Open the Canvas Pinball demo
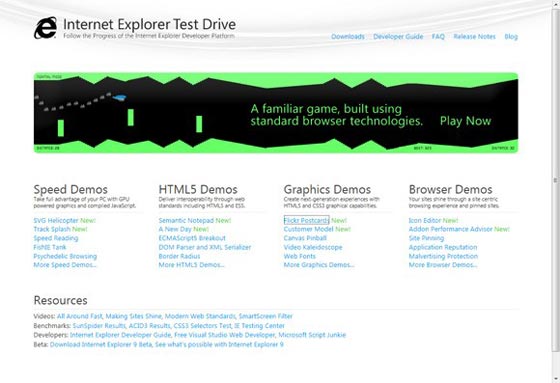The height and width of the screenshot is (383, 560). [305, 238]
